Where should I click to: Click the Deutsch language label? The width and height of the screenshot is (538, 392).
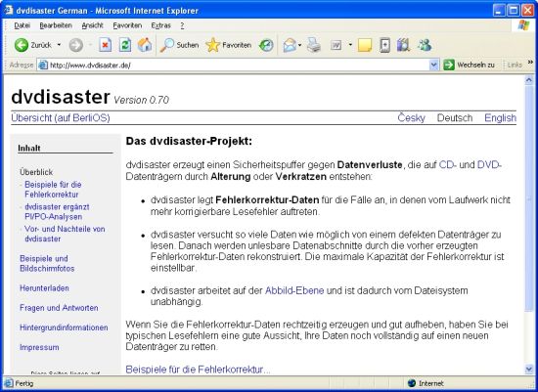455,117
